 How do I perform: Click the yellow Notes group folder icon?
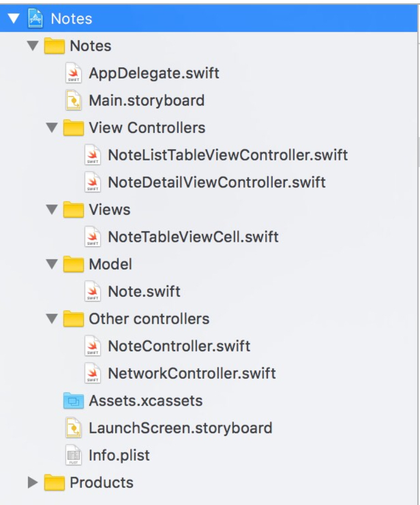click(54, 46)
